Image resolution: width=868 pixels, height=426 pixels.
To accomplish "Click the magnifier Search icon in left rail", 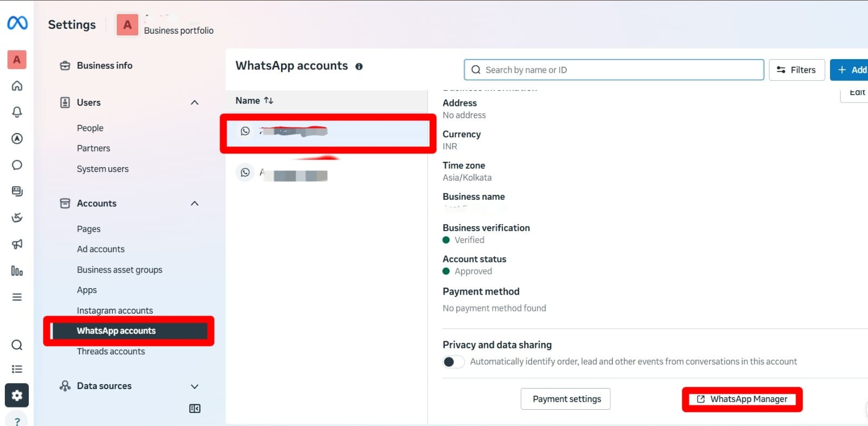I will click(17, 345).
